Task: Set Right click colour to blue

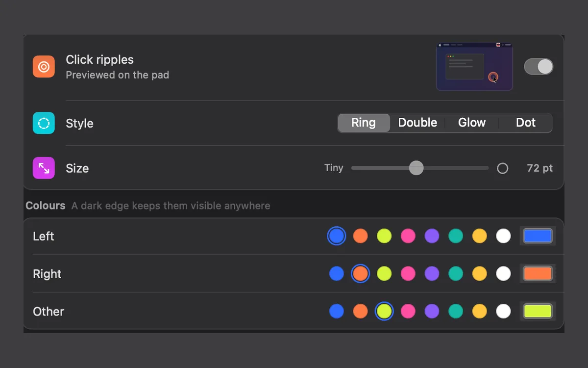Action: [x=337, y=273]
